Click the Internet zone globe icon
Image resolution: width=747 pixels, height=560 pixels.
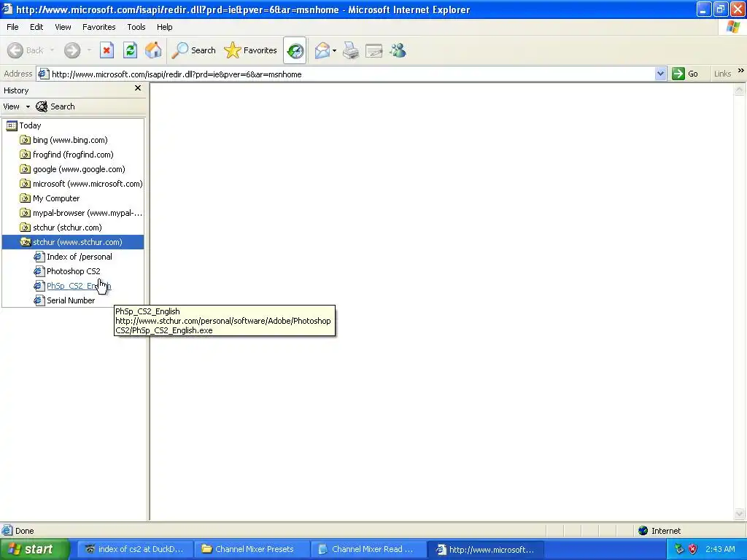tap(643, 531)
